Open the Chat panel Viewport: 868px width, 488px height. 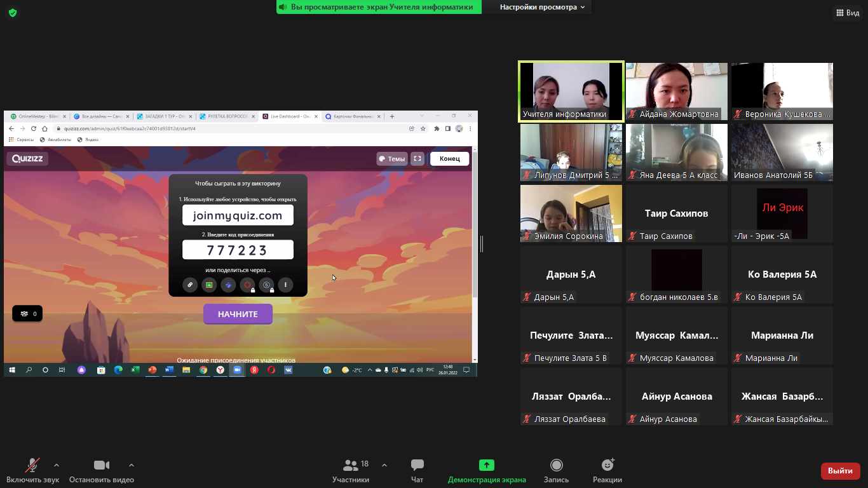pyautogui.click(x=417, y=466)
